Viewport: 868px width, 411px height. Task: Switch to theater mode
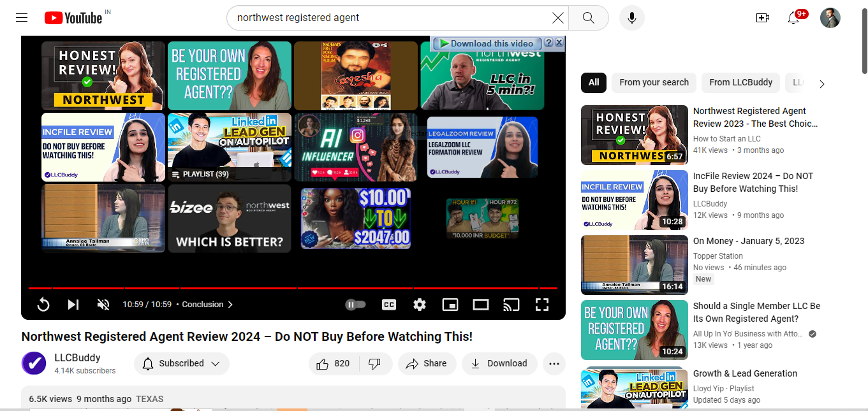click(481, 305)
